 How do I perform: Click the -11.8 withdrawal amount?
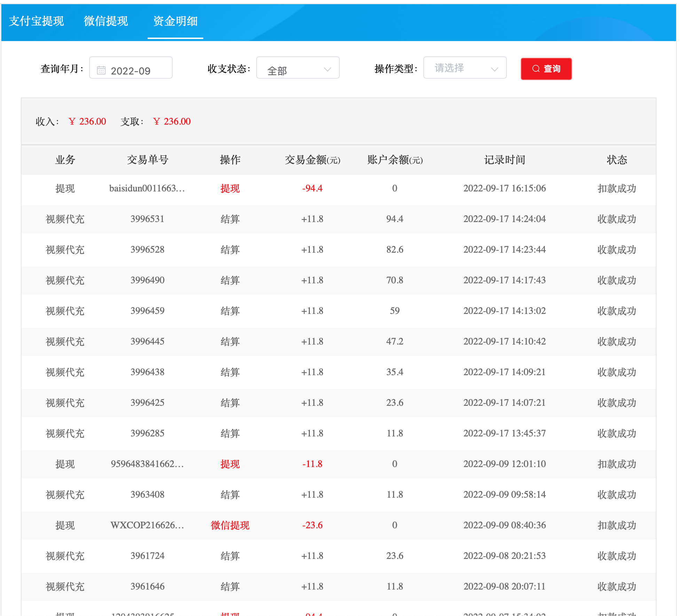(x=312, y=464)
